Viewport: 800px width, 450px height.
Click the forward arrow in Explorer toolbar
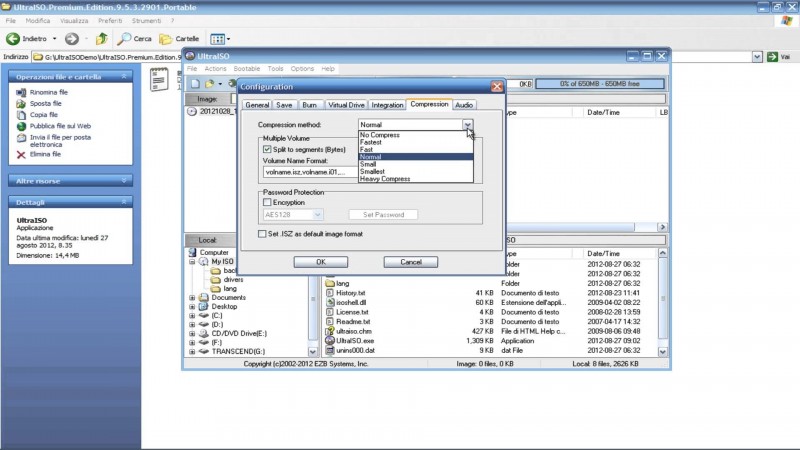point(71,39)
